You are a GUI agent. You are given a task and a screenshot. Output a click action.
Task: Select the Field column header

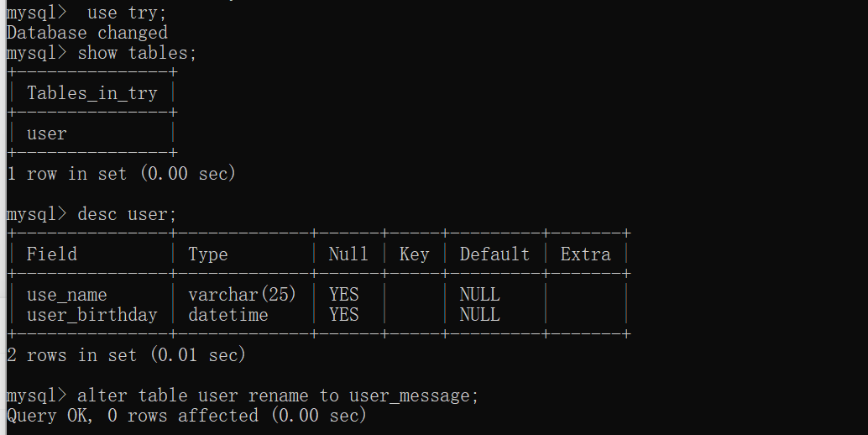[x=51, y=254]
